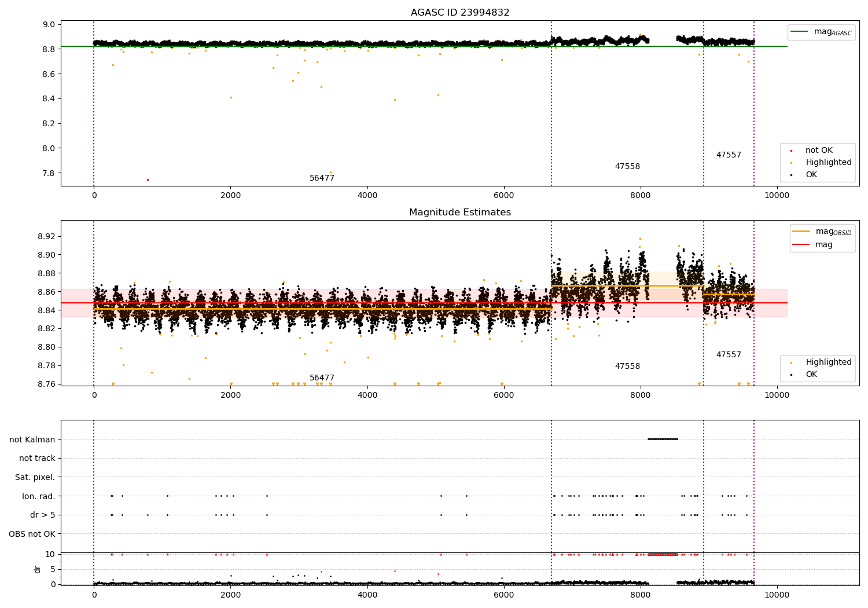Screen dimensions: 868x608
Task: Click the "Sat. pixel." row label
Action: (35, 478)
